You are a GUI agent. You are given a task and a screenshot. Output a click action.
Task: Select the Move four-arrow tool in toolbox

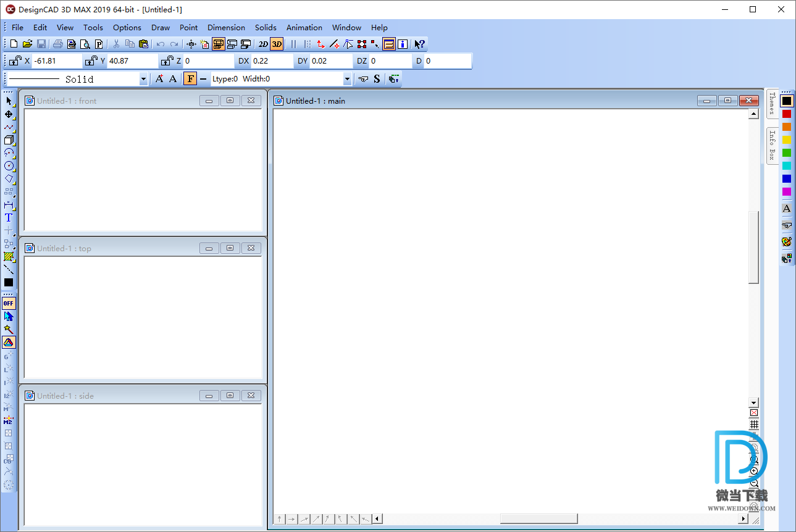(9, 114)
